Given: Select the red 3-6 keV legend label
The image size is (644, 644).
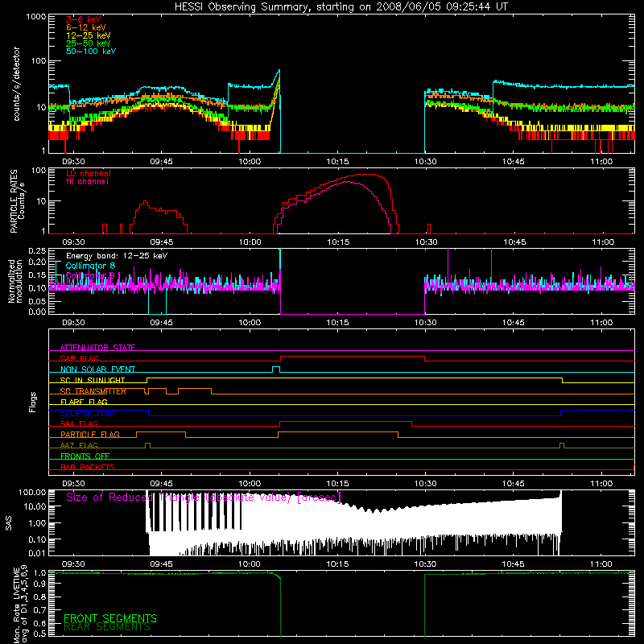Looking at the screenshot, I should pos(84,19).
